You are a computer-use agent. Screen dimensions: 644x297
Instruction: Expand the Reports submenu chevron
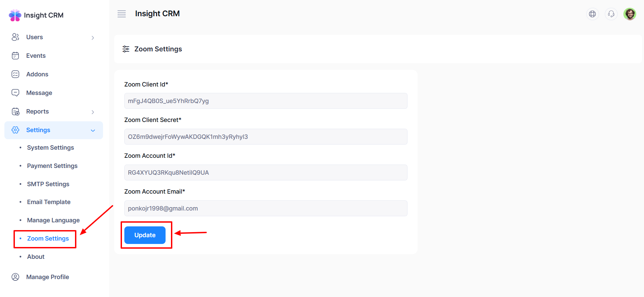93,112
